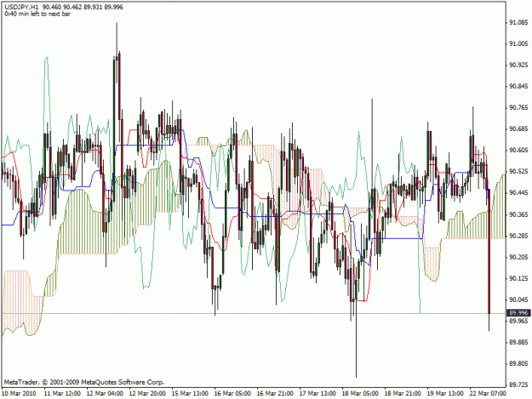Pick the 90.765 price scale value
532x399 pixels.
click(518, 108)
